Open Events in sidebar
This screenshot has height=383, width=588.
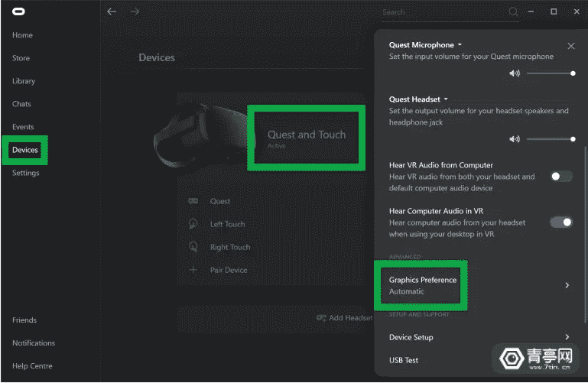click(x=23, y=127)
